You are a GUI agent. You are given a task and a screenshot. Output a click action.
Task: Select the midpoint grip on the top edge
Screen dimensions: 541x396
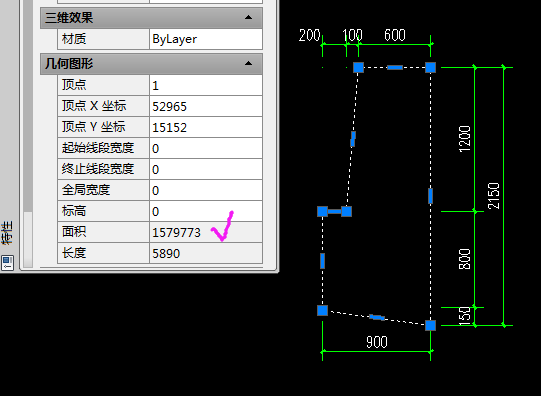(x=395, y=67)
